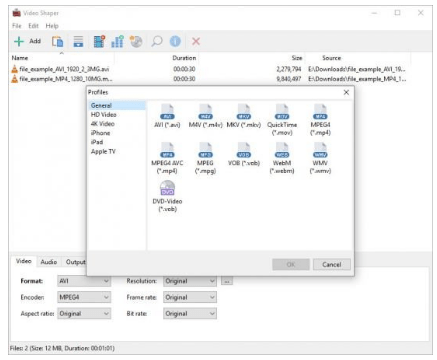437x360 pixels.
Task: Choose the Apple TV profile category
Action: 103,151
